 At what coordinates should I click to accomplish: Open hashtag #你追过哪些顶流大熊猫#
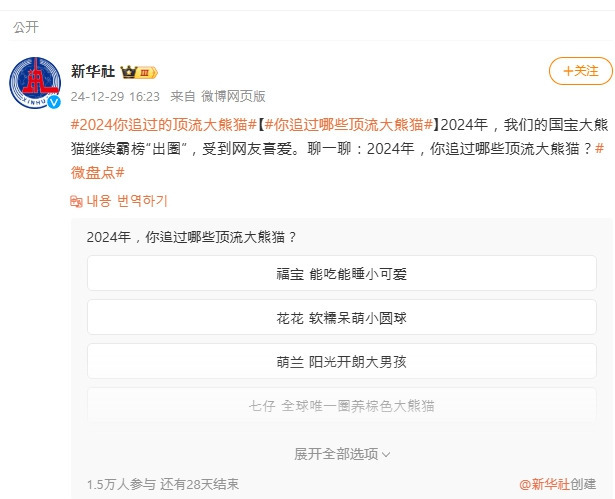[349, 125]
